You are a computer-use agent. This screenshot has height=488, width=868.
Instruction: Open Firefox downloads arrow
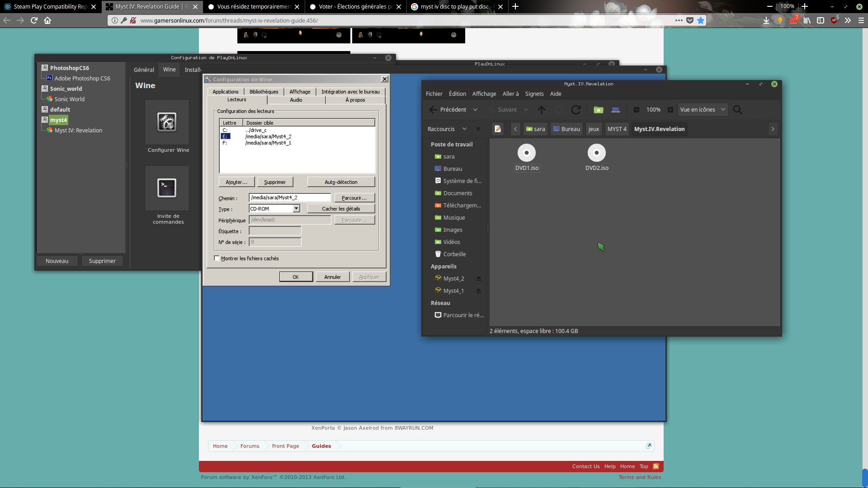point(766,20)
